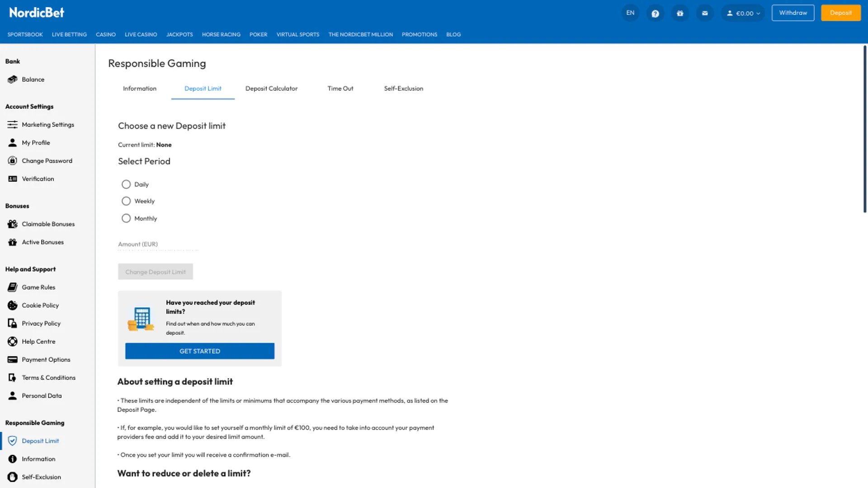Select the Daily period radio button
868x488 pixels.
(x=126, y=184)
